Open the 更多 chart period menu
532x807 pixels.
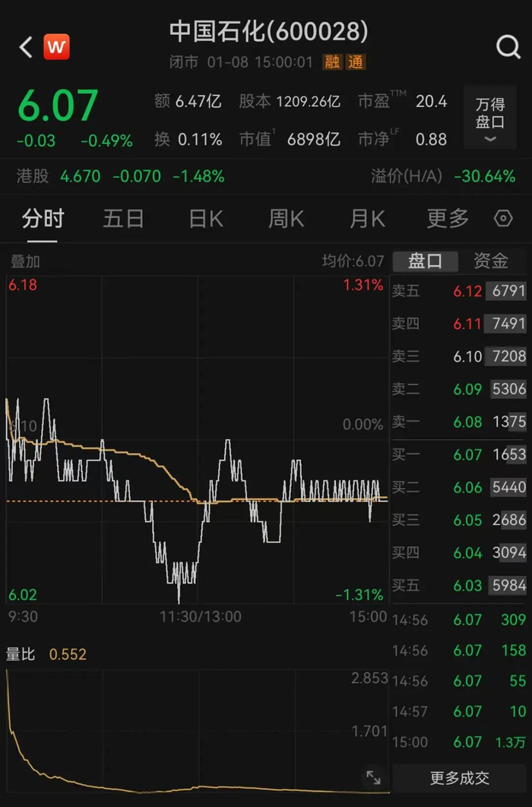point(448,219)
